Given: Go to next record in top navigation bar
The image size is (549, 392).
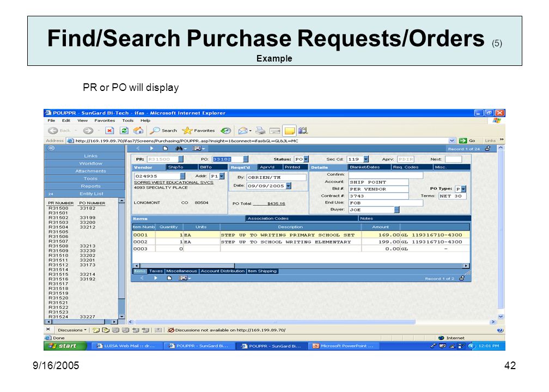Looking at the screenshot, I should point(151,149).
